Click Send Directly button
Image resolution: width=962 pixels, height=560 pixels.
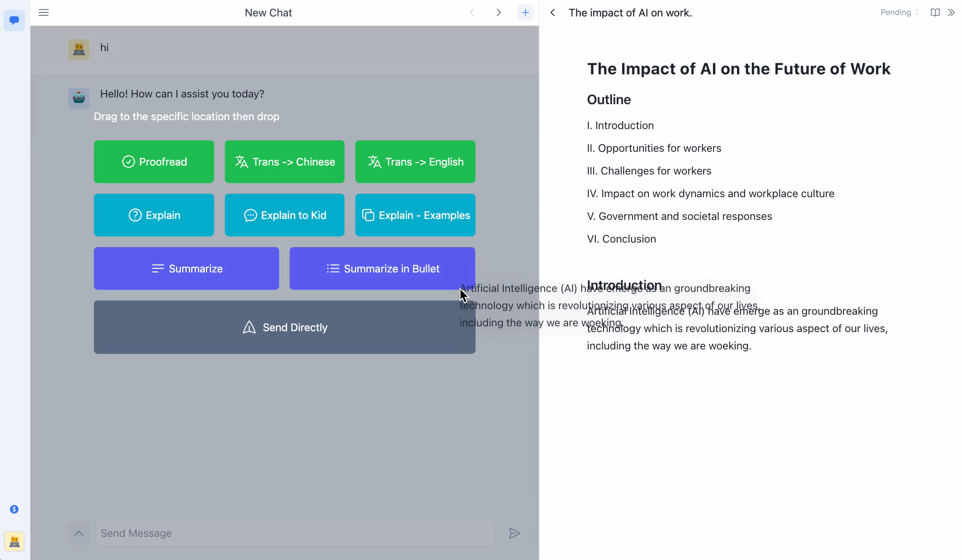coord(285,327)
